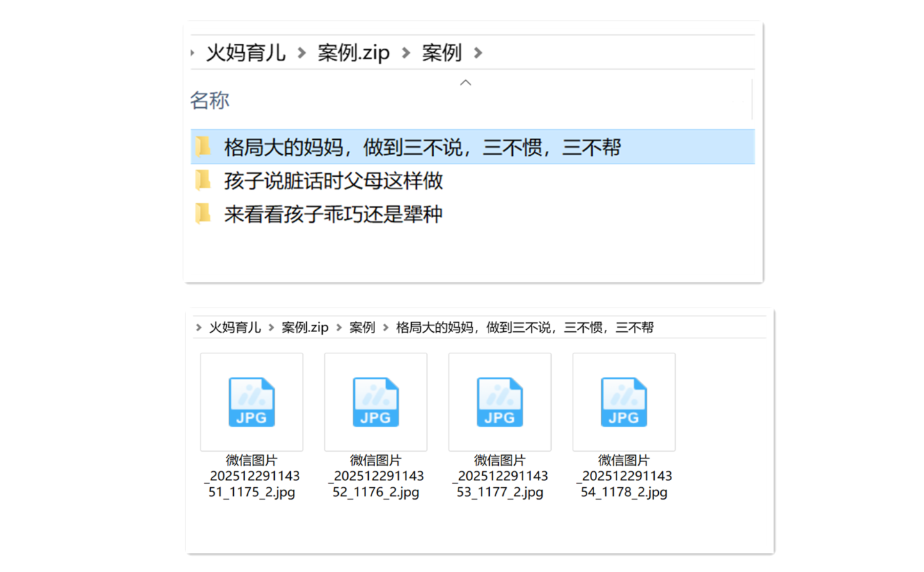The width and height of the screenshot is (924, 572).
Task: Click folder icon beside 孩子说脏话时父母这样做
Action: (x=202, y=180)
